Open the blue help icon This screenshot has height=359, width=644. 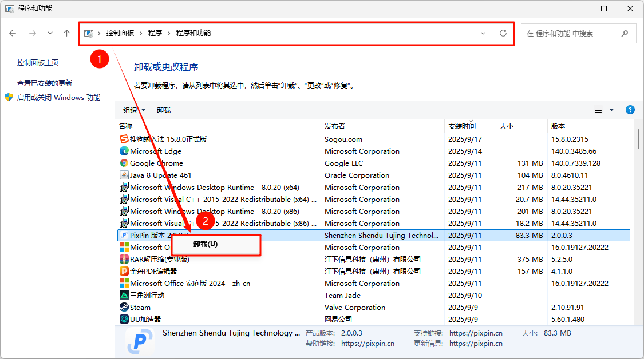(630, 110)
